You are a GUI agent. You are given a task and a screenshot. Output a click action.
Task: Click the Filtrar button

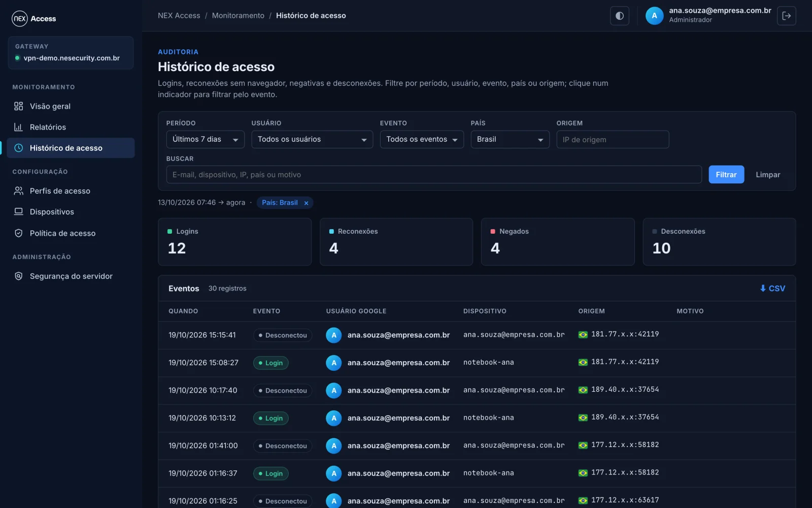pyautogui.click(x=726, y=174)
